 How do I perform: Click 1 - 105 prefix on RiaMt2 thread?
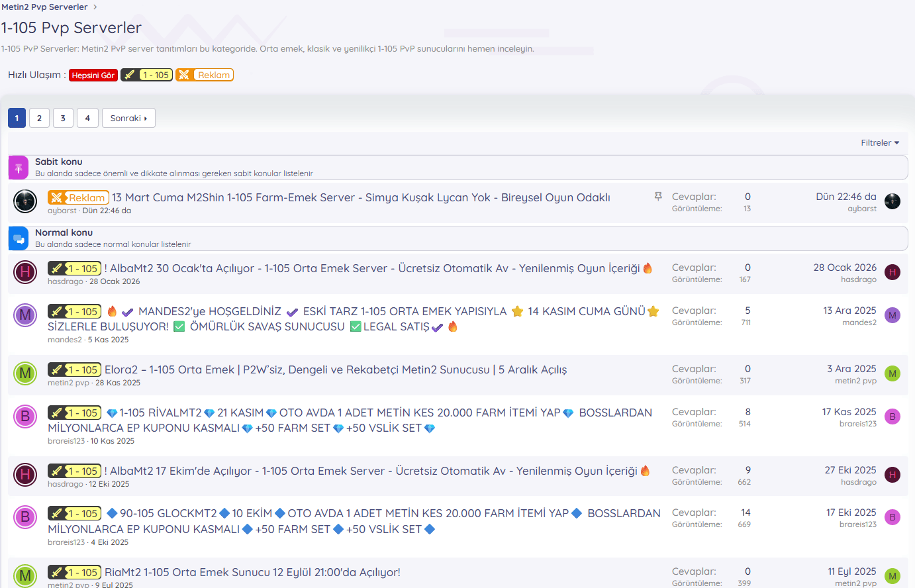coord(74,572)
